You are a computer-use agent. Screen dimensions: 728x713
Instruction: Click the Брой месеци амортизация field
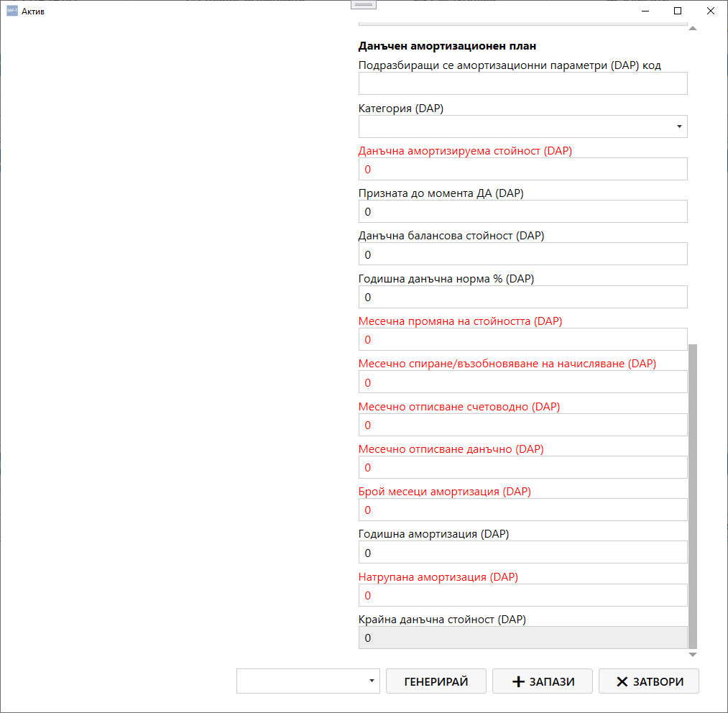pos(522,510)
